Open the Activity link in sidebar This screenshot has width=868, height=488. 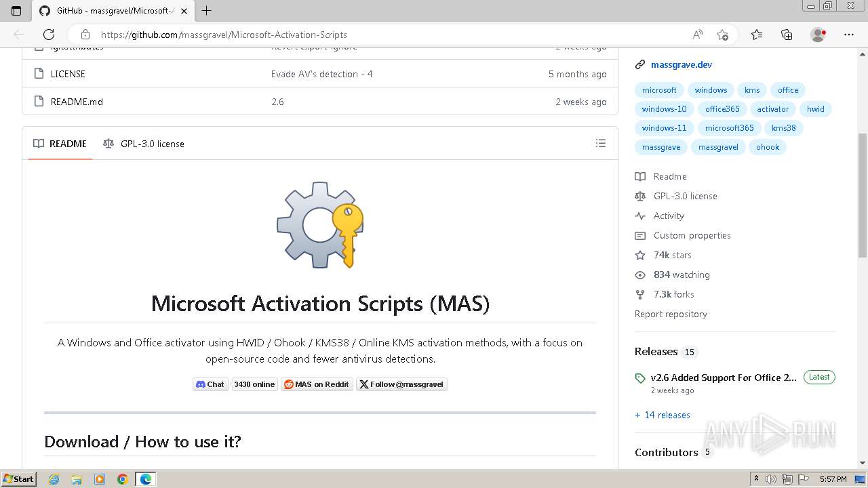669,216
